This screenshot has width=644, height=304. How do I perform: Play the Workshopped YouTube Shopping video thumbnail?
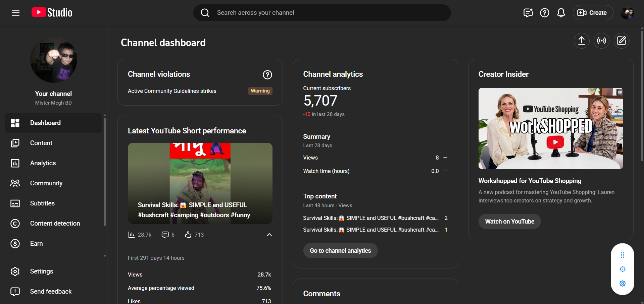point(551,128)
